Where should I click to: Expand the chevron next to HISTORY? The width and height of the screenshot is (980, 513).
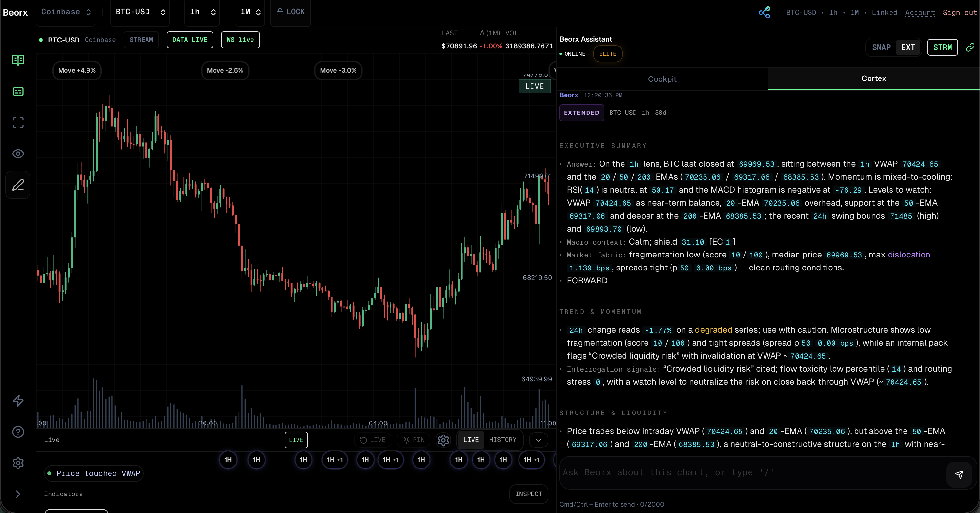pyautogui.click(x=538, y=440)
